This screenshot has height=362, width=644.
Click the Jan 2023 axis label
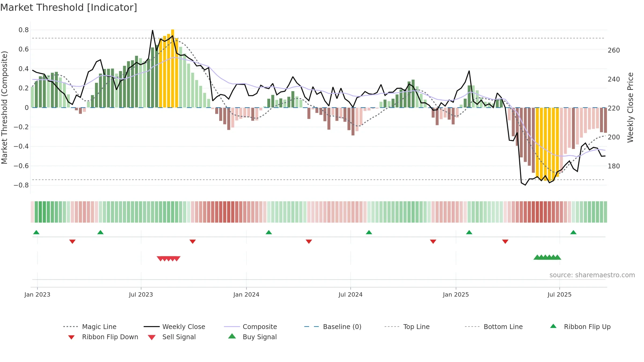point(37,295)
